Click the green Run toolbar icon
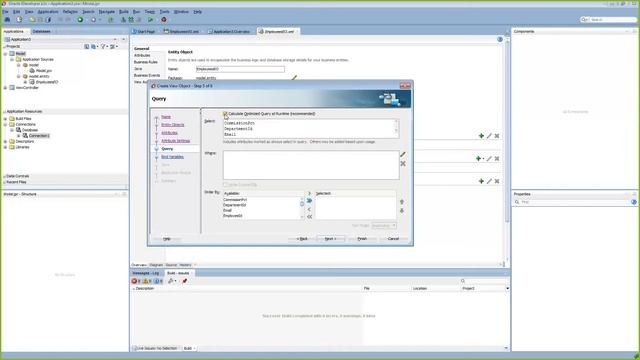Viewport: 640px width, 360px height. click(x=151, y=20)
